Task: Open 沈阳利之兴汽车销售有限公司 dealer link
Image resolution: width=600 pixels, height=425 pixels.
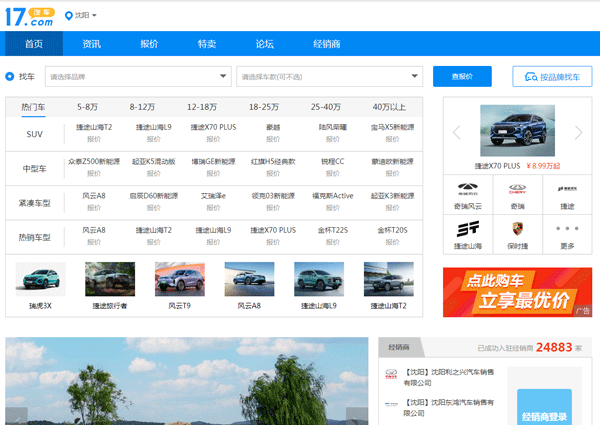Action: pyautogui.click(x=449, y=377)
